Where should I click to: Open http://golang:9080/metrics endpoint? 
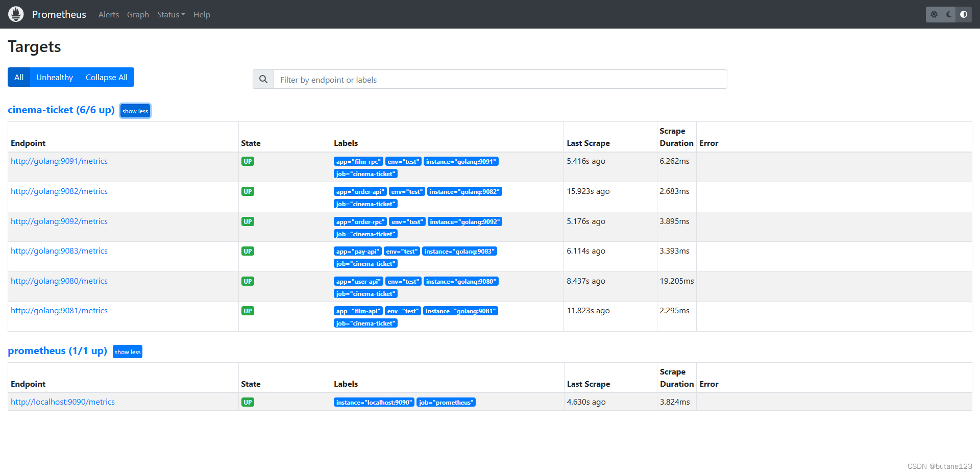(x=59, y=281)
